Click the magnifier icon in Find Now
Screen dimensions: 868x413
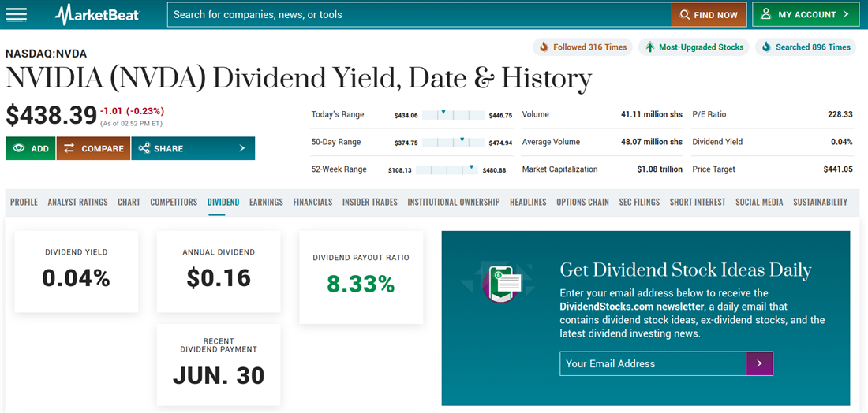685,15
